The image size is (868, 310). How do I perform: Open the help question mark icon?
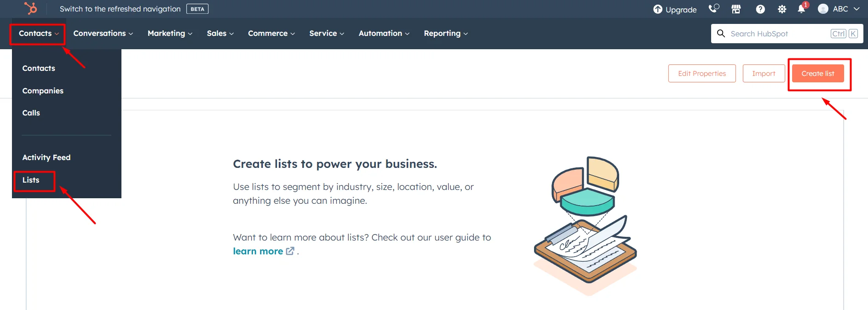tap(760, 9)
